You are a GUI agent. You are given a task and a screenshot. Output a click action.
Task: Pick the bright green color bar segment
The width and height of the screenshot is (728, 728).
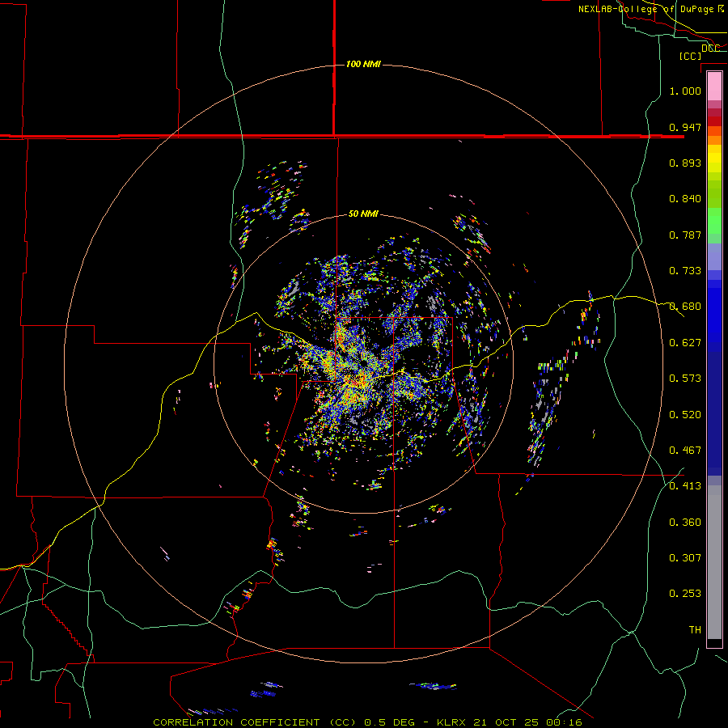coord(714,221)
